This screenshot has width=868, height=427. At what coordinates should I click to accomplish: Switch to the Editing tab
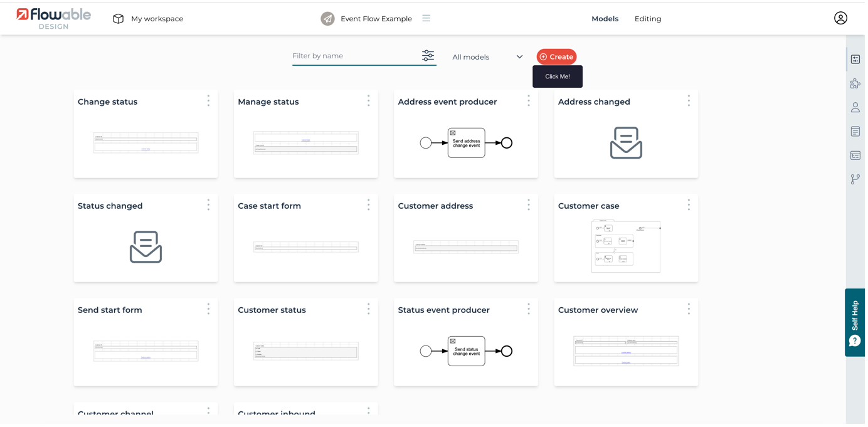pyautogui.click(x=647, y=19)
